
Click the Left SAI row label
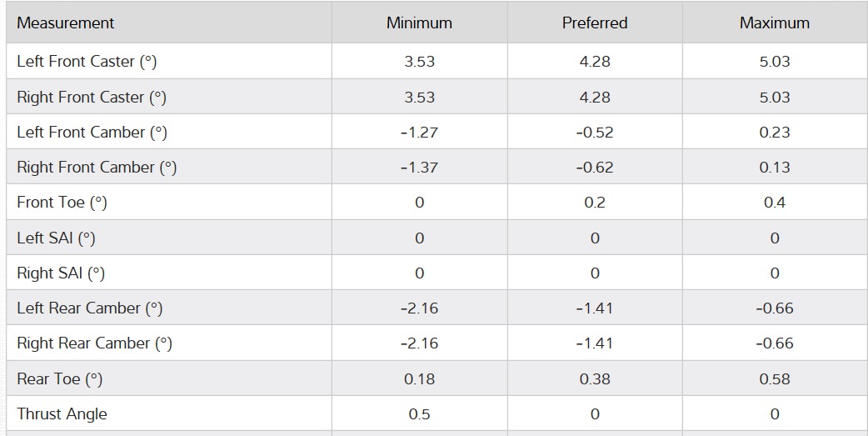pyautogui.click(x=56, y=238)
